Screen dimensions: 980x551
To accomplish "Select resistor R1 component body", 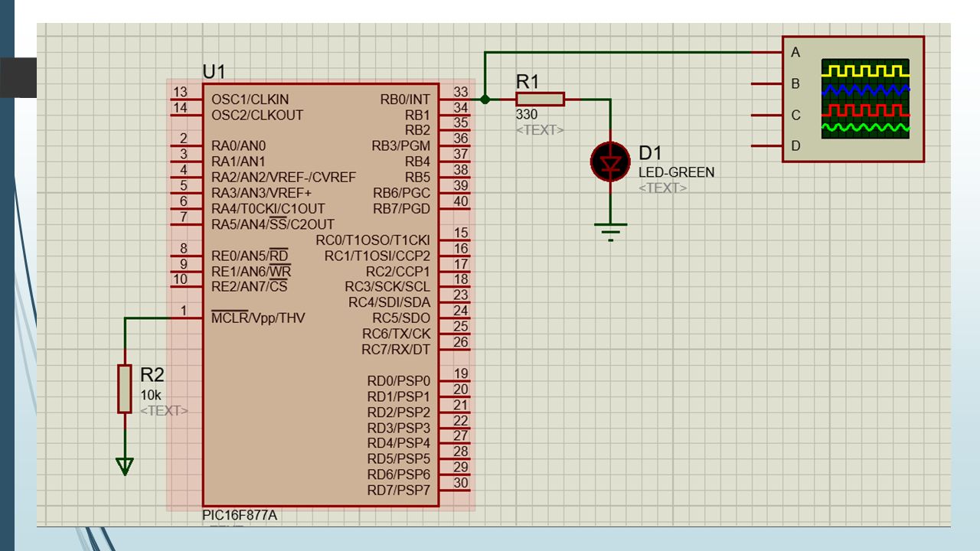I will 540,99.
